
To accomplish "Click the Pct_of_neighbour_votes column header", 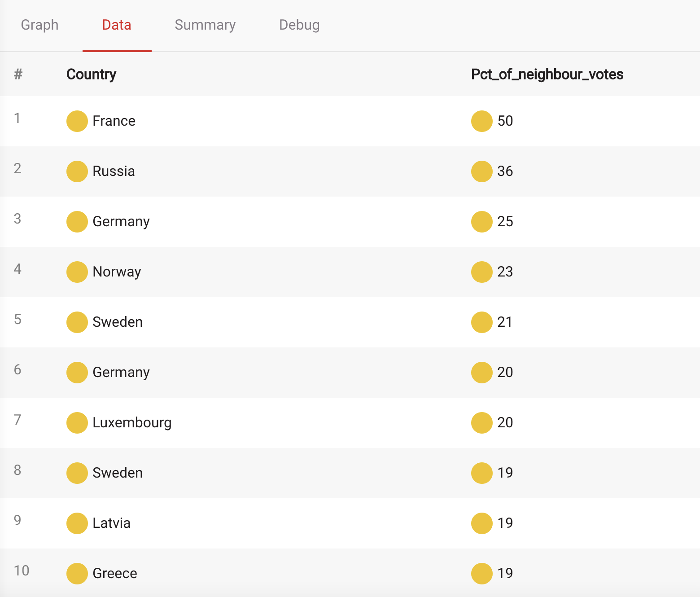I will point(547,74).
